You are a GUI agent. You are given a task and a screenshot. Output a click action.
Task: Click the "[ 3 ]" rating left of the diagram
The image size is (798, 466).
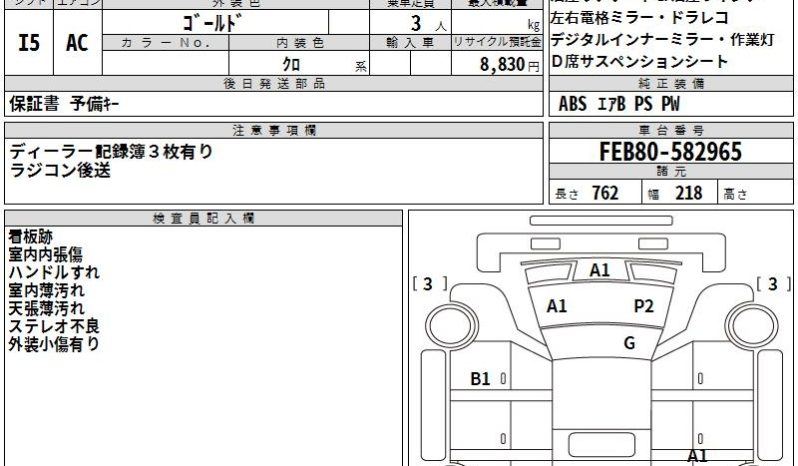pos(429,284)
